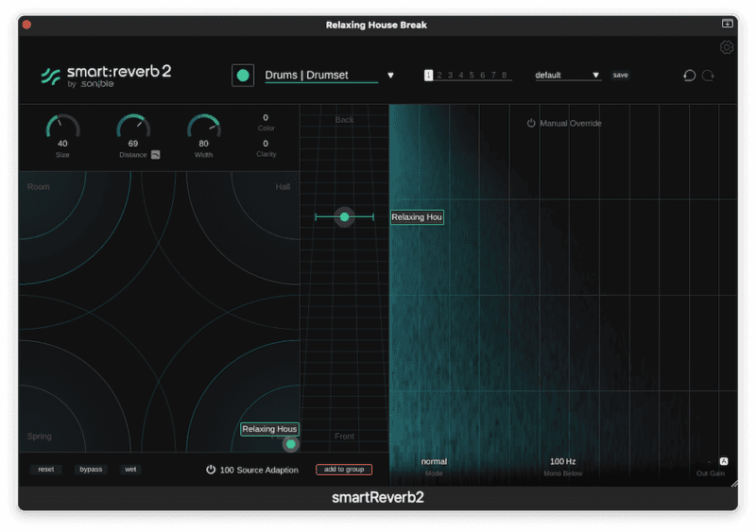Click the Relaxing Hous tag in reverb matrix

coord(269,429)
